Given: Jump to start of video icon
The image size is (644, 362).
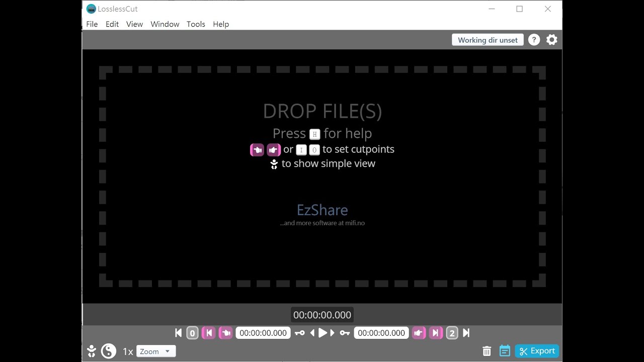Looking at the screenshot, I should coord(178,333).
